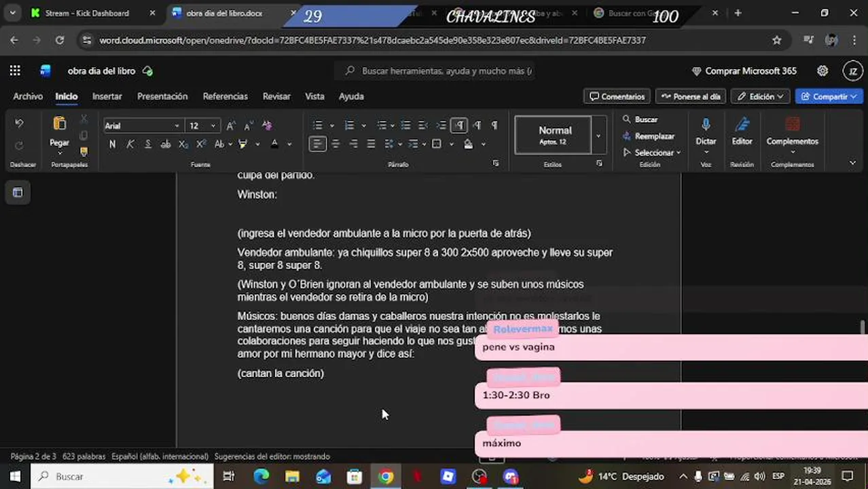The height and width of the screenshot is (489, 868).
Task: Undo the last action in Word
Action: [x=19, y=124]
